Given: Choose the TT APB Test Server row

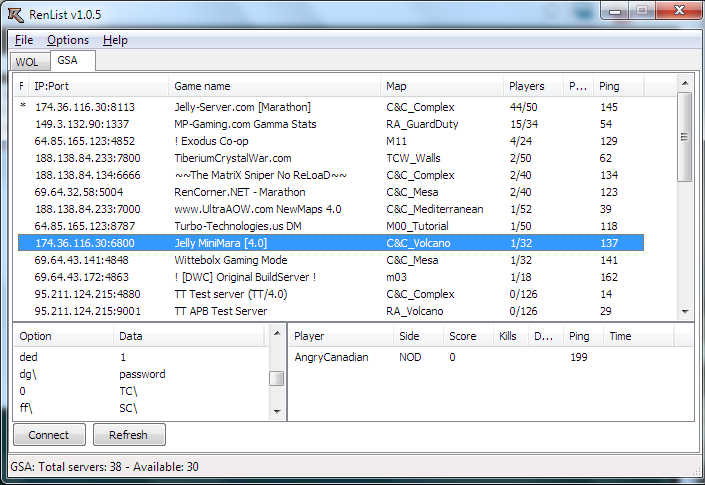Looking at the screenshot, I should (x=220, y=311).
